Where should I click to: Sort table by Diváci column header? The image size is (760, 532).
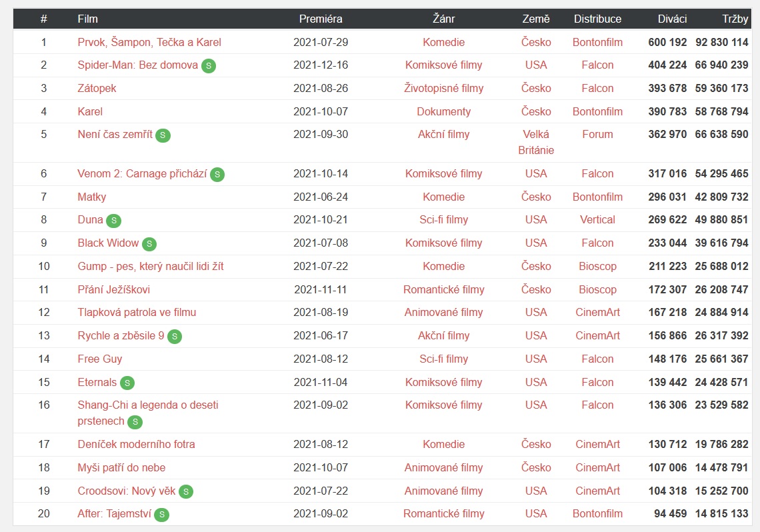tap(672, 19)
